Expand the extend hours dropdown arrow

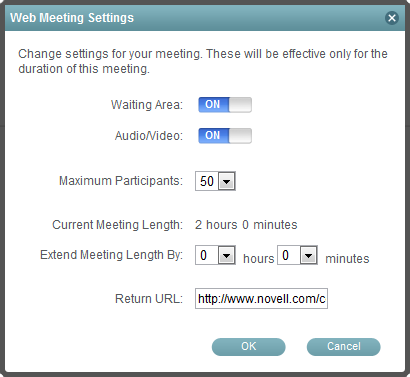click(227, 255)
